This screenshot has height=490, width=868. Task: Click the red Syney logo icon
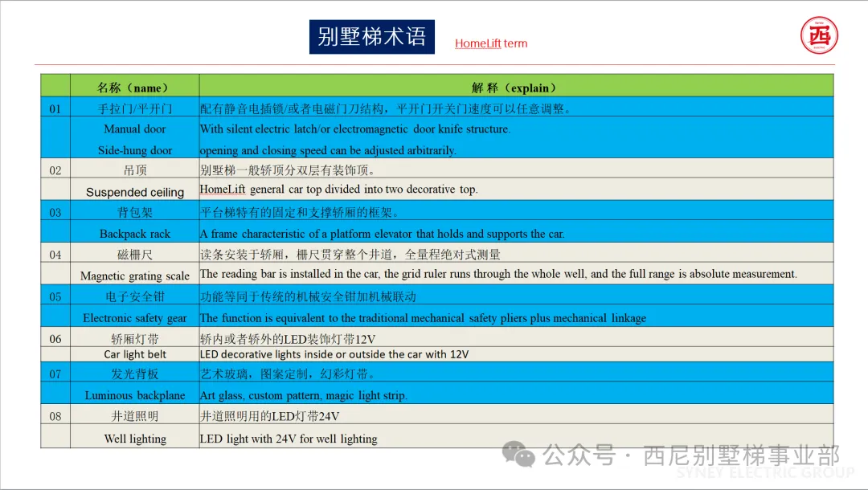coord(819,35)
